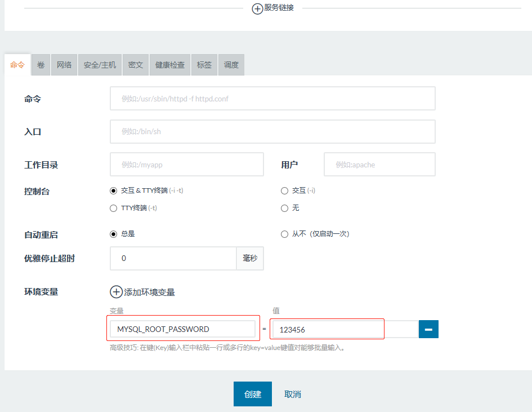Set auto restart to 总是

click(x=113, y=234)
